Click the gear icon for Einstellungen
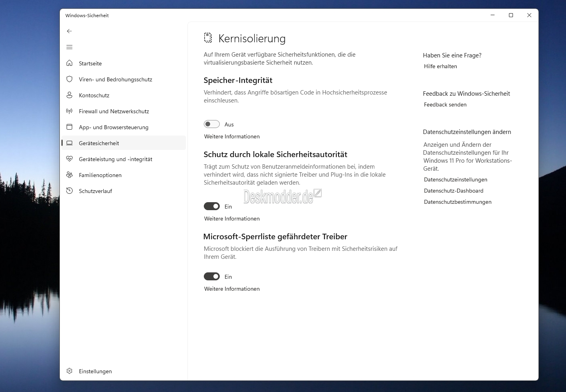Viewport: 566px width, 392px height. click(x=69, y=371)
